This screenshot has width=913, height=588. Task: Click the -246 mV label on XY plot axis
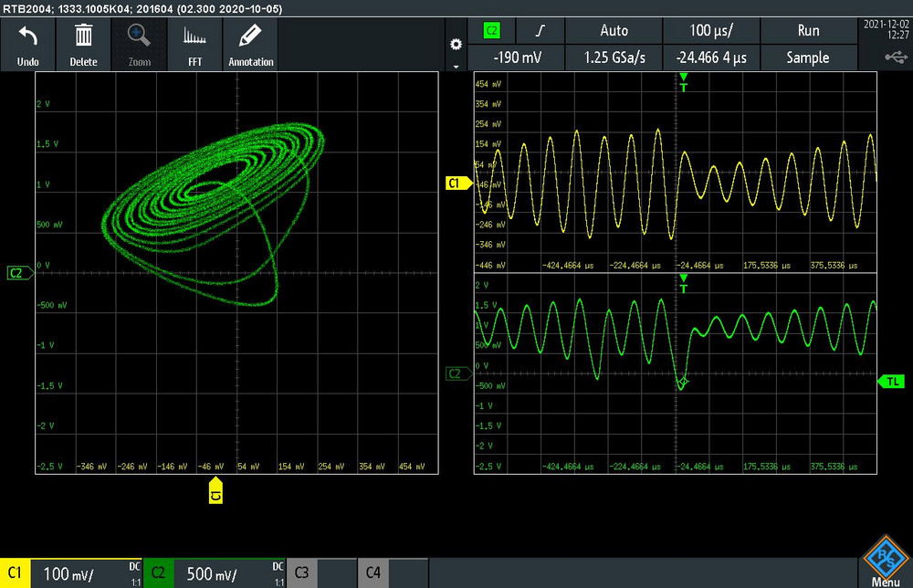pyautogui.click(x=132, y=467)
